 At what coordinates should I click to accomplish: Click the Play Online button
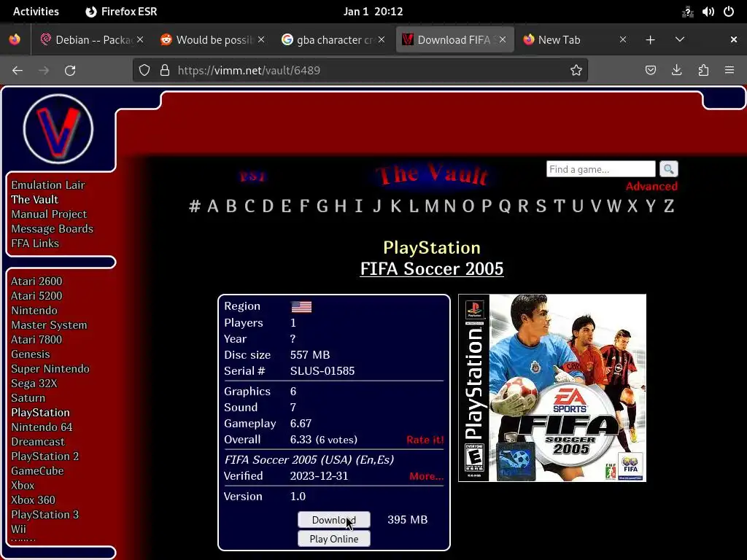334,539
